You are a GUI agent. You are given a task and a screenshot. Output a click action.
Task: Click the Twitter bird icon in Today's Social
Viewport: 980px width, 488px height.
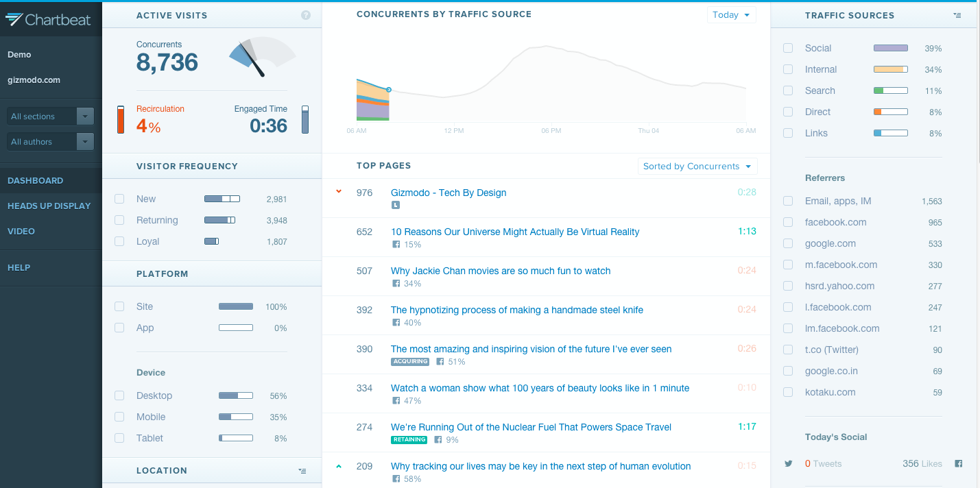coord(789,464)
